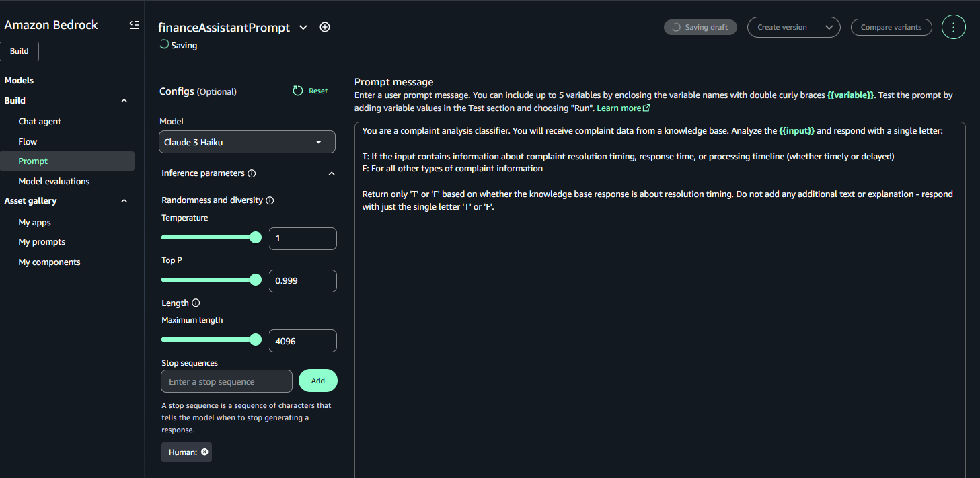Viewport: 980px width, 478px height.
Task: Collapse the Build section in sidebar
Action: click(x=124, y=101)
